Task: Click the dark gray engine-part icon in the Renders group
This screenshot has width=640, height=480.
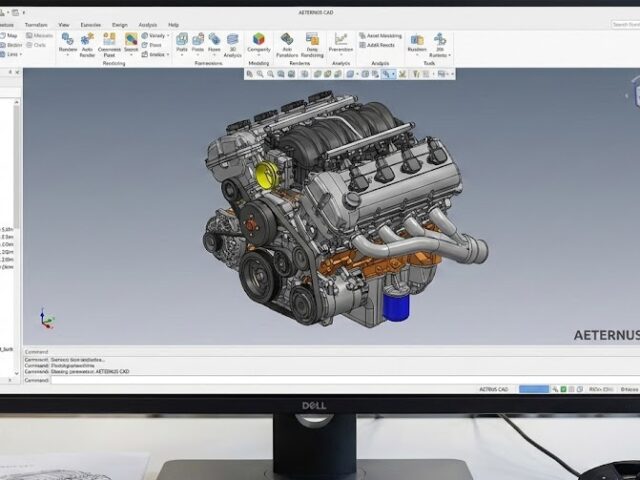Action: click(287, 39)
